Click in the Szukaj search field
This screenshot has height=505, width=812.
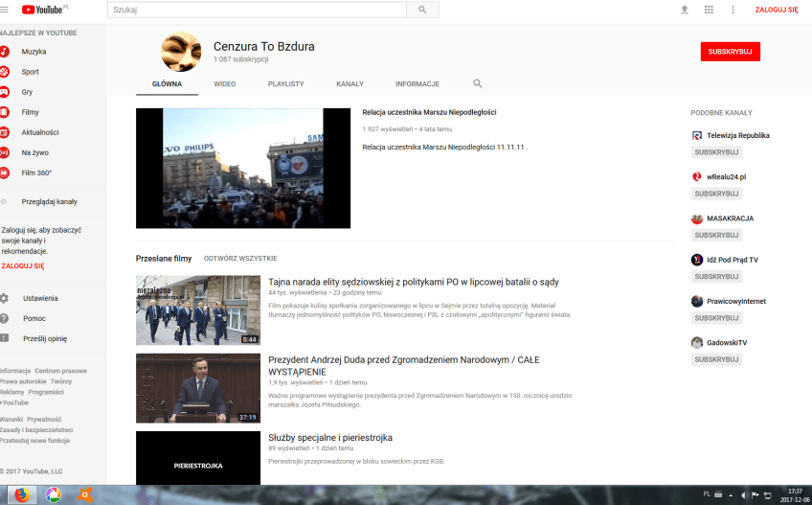pyautogui.click(x=256, y=10)
